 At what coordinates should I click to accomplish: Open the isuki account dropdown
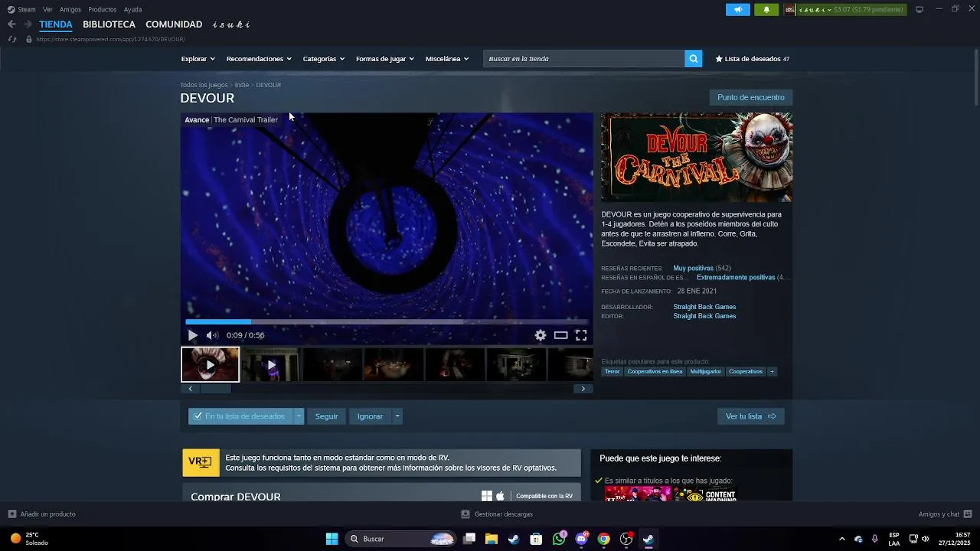point(844,9)
